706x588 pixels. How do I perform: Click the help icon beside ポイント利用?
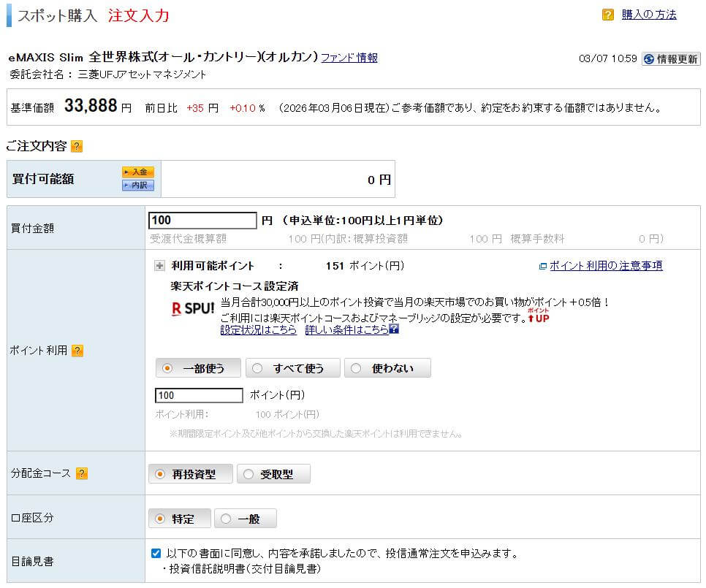[x=77, y=351]
